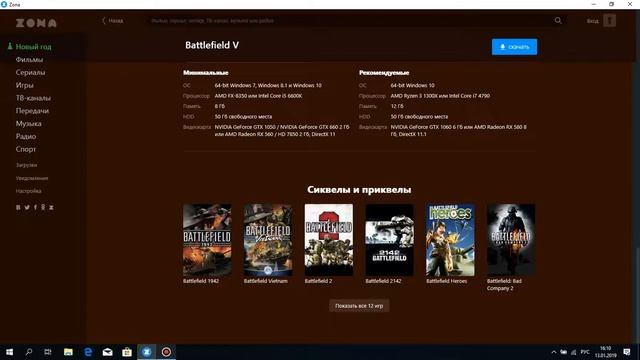The height and width of the screenshot is (360, 640).
Task: Open the Twitter social link icon
Action: click(x=27, y=207)
